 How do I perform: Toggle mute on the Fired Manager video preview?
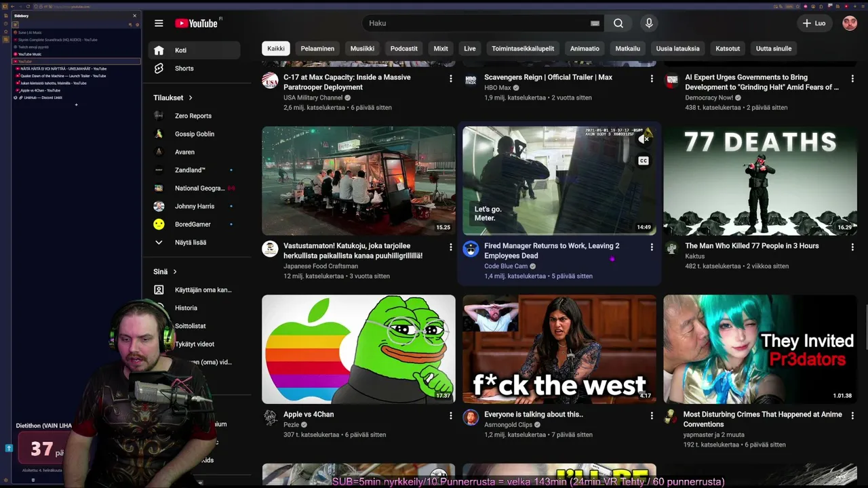[644, 139]
